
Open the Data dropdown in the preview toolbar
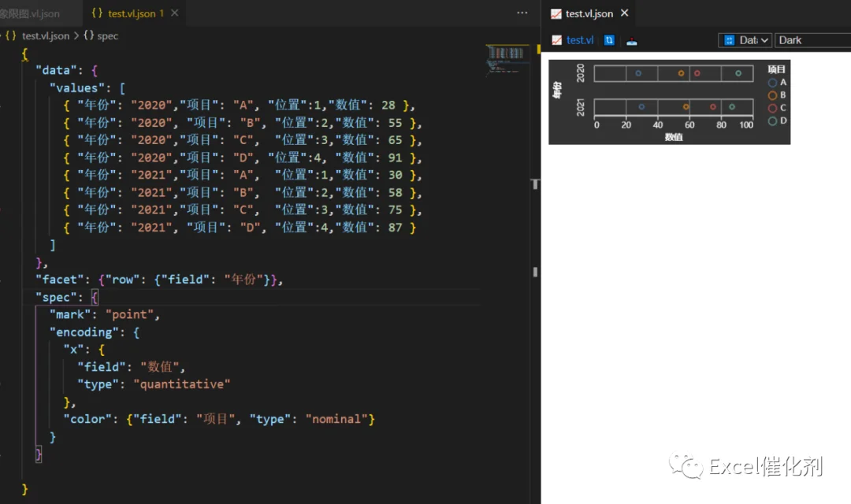click(745, 40)
